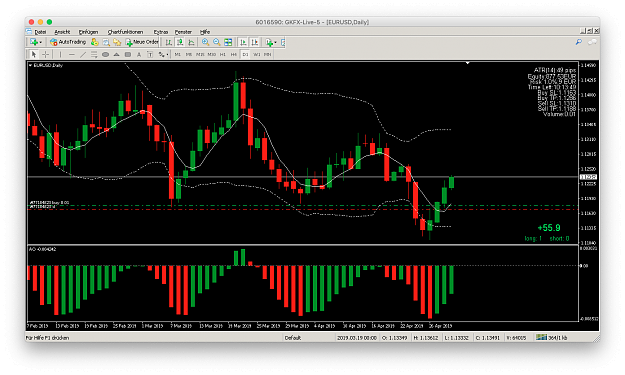Screen dimensions: 625x375
Task: Tile chart windows icon
Action: (228, 42)
